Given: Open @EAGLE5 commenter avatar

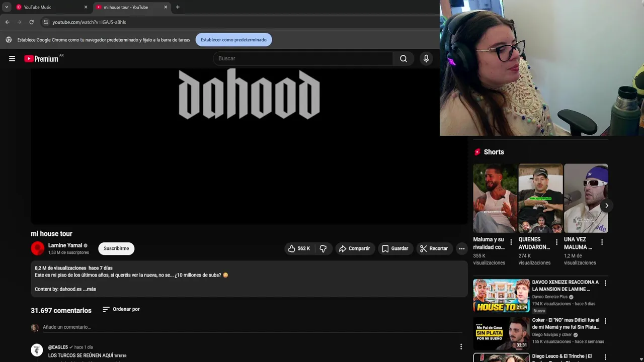Looking at the screenshot, I should pyautogui.click(x=37, y=350).
